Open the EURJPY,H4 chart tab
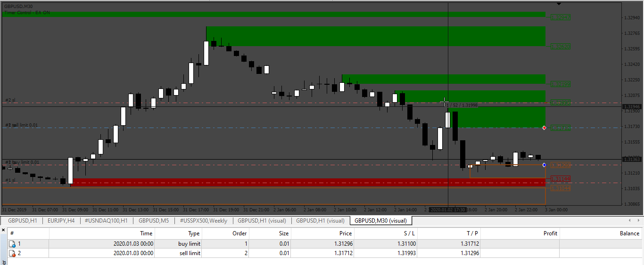Screen dimensions: 644x265 [x=61, y=220]
